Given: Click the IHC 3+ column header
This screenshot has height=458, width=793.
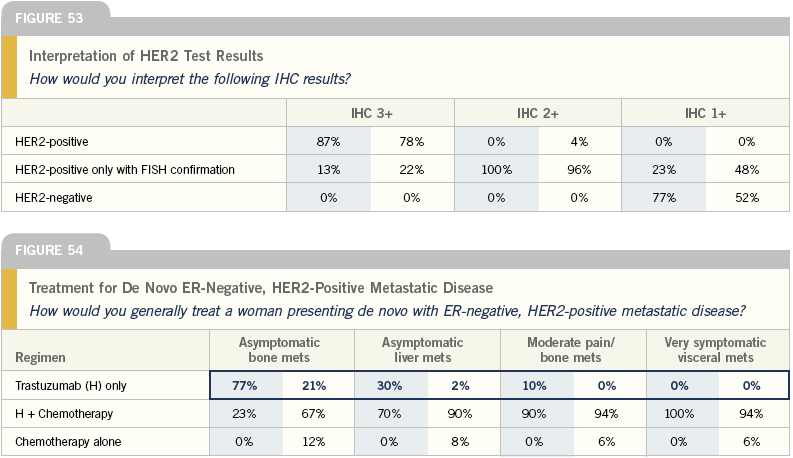Looking at the screenshot, I should pos(371,113).
